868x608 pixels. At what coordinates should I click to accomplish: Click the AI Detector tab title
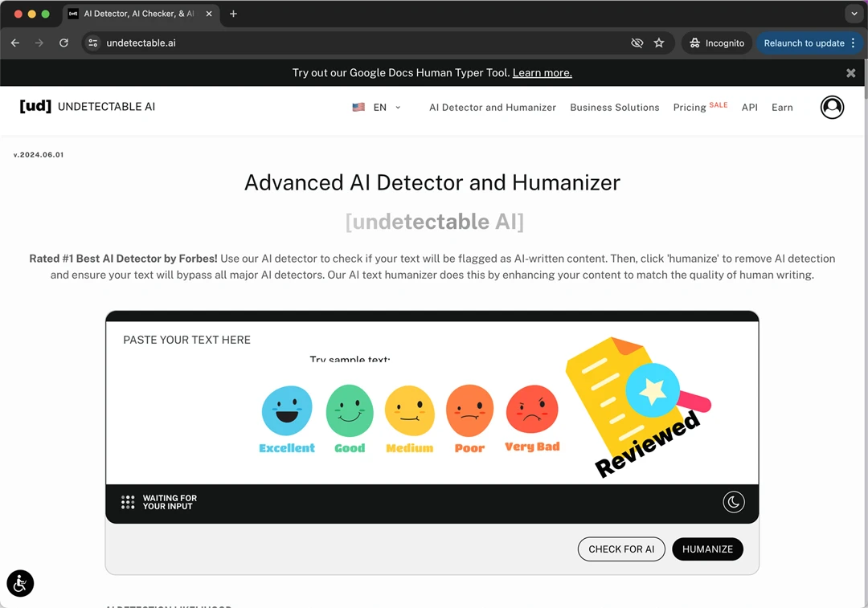tap(139, 14)
